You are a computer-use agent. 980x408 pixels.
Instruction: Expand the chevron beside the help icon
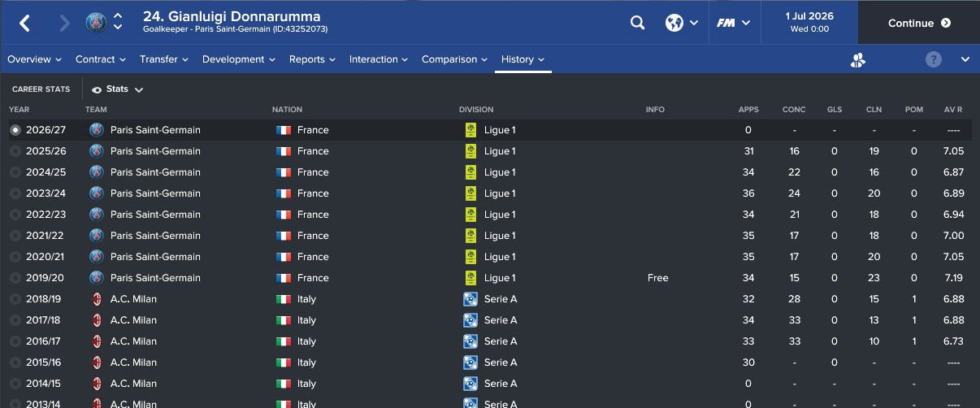point(965,59)
